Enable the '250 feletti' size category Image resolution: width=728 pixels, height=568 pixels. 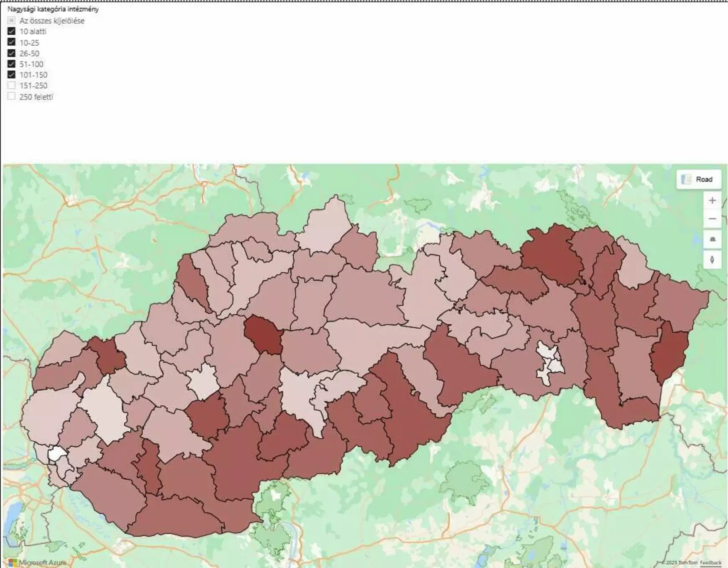tap(11, 96)
